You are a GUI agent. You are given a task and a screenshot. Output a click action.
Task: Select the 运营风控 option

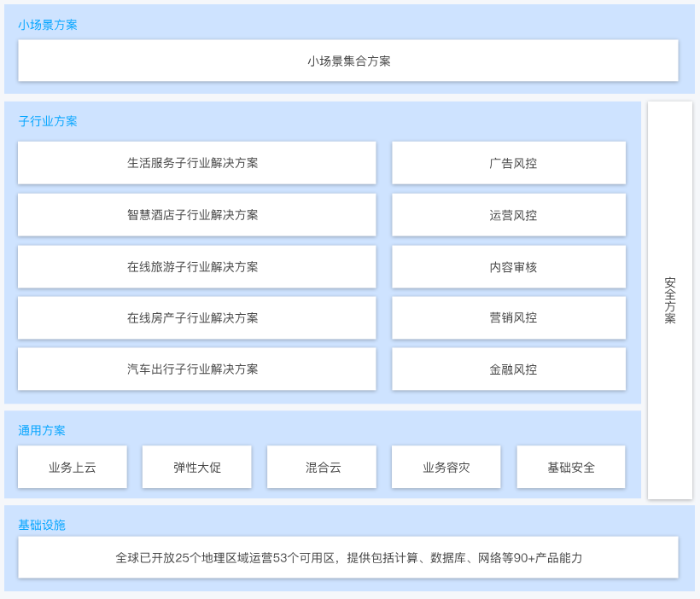point(509,215)
